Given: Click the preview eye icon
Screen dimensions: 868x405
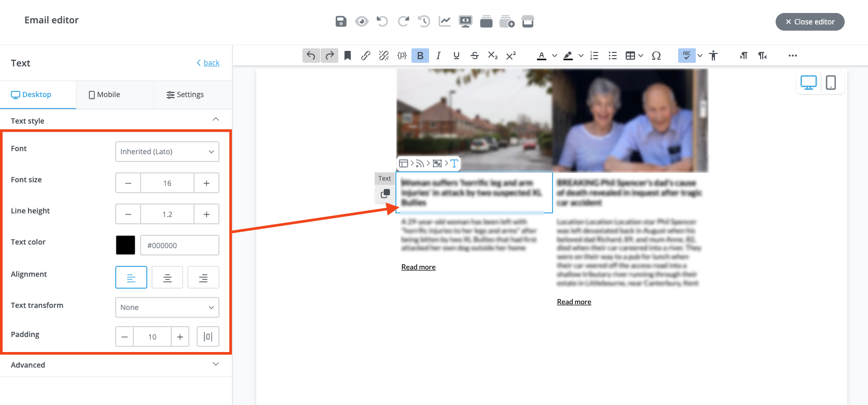Looking at the screenshot, I should (362, 21).
